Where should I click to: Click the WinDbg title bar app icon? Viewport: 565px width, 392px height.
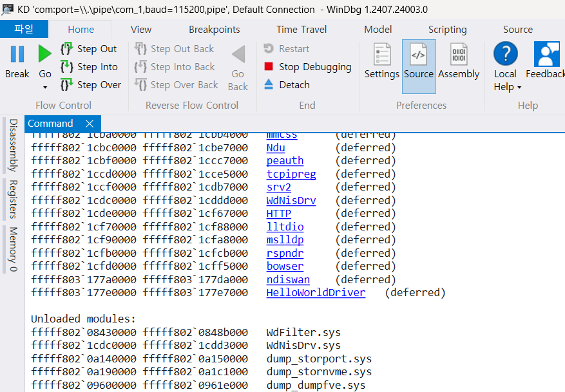click(x=7, y=9)
